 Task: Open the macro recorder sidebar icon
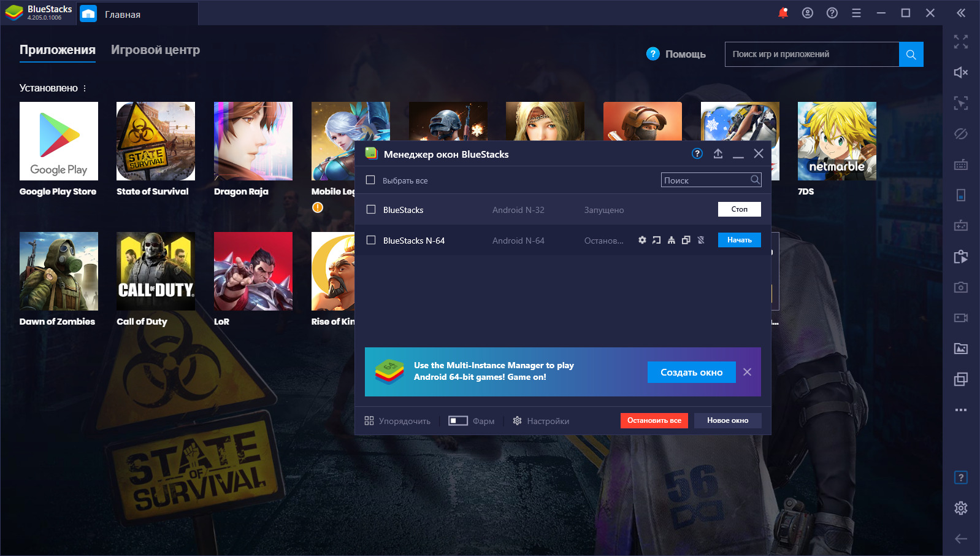coord(961,257)
